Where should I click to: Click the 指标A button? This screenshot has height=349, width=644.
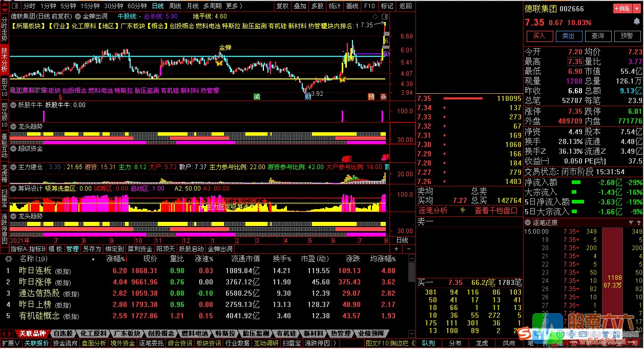pos(19,249)
